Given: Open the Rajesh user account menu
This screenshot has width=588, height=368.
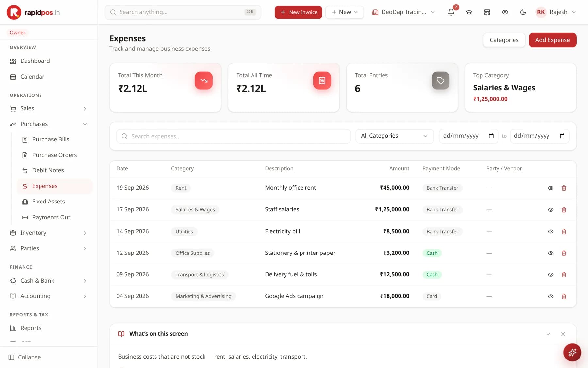Looking at the screenshot, I should tap(556, 12).
